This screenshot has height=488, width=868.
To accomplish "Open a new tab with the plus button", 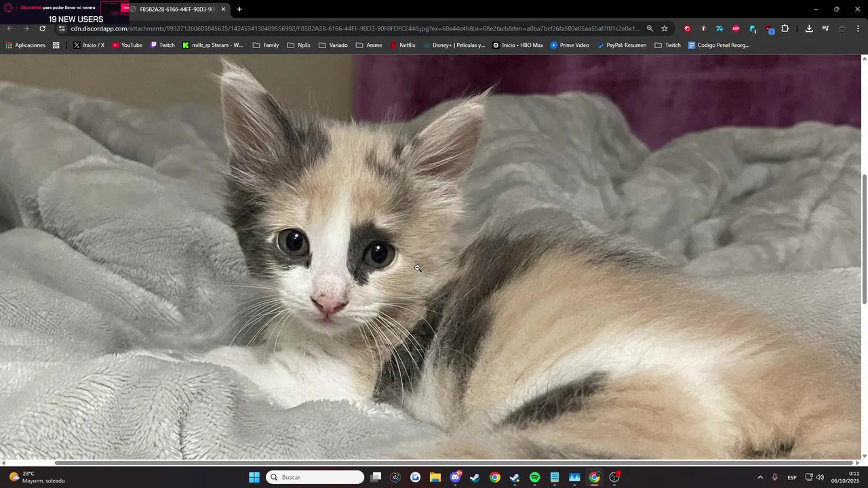I will pos(239,9).
